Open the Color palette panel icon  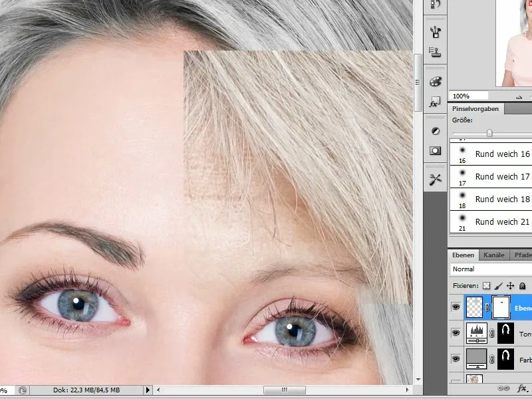click(436, 81)
